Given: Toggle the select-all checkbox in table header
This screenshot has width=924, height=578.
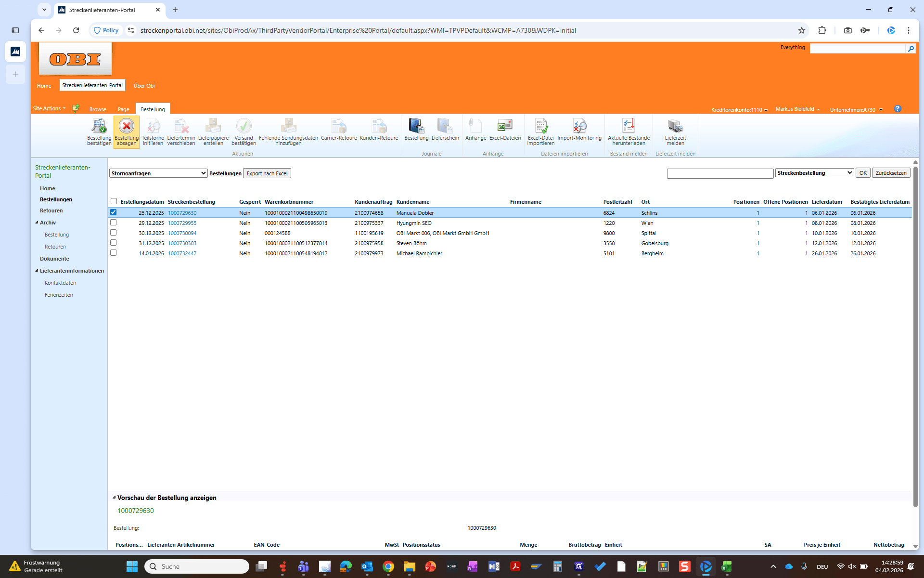Looking at the screenshot, I should click(x=114, y=201).
